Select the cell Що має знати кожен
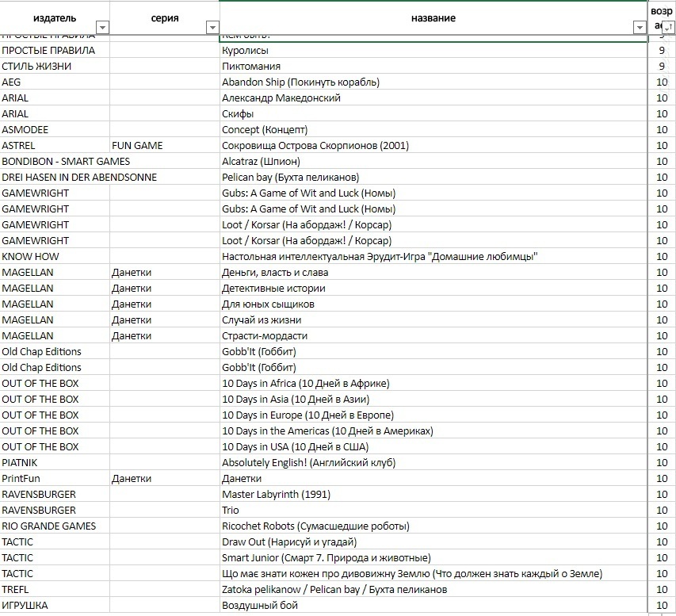Viewport: 676px width, 616px height. (433, 574)
